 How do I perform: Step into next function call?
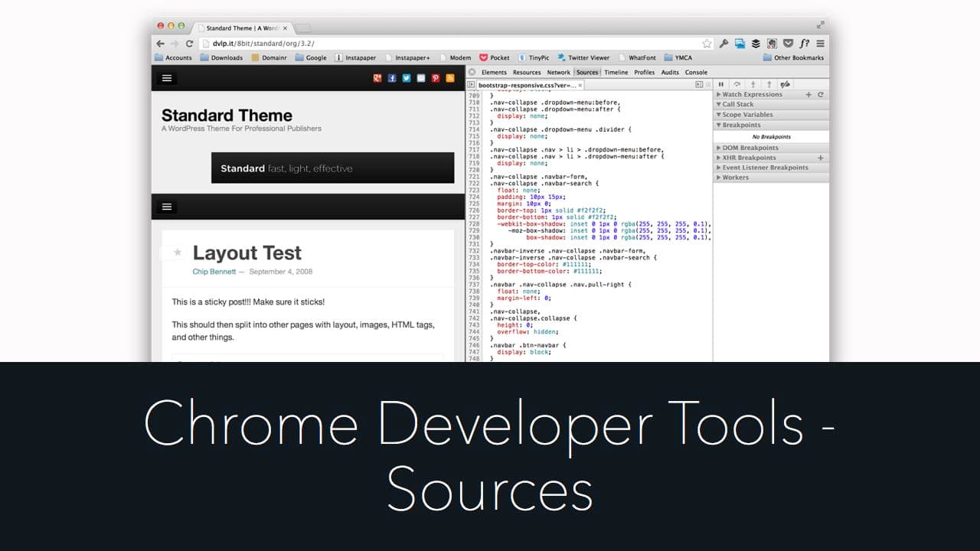[753, 84]
